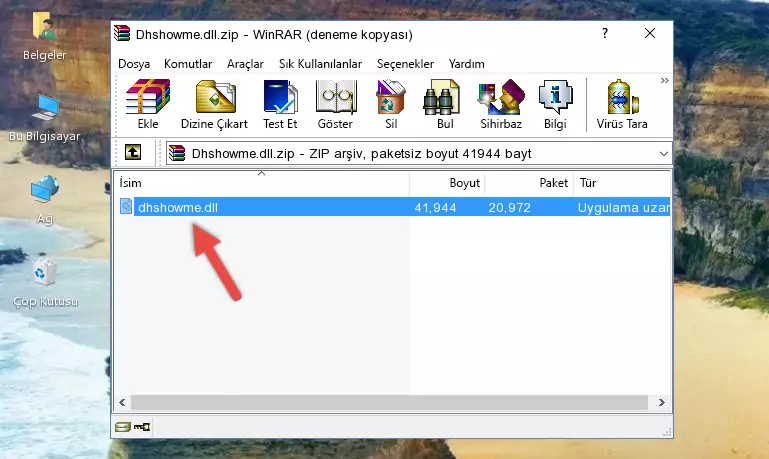This screenshot has width=769, height=459.
Task: Launch the Sihirbaz wizard
Action: point(501,104)
